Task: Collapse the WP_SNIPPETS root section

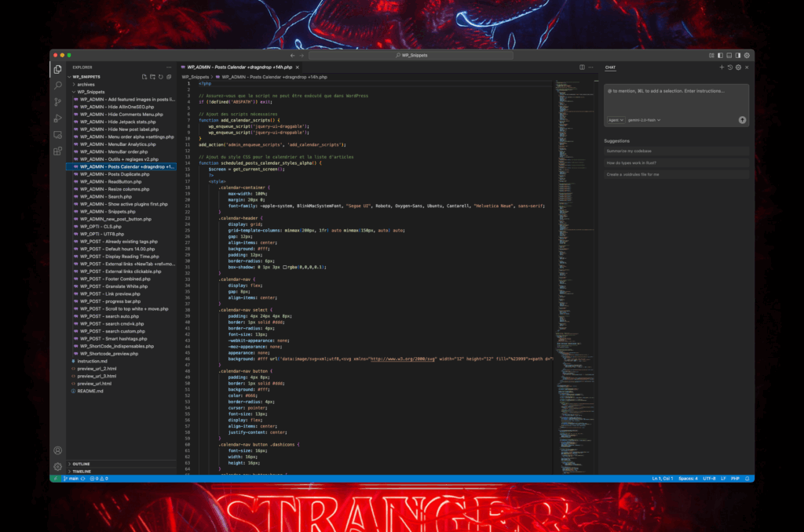Action: (x=86, y=77)
